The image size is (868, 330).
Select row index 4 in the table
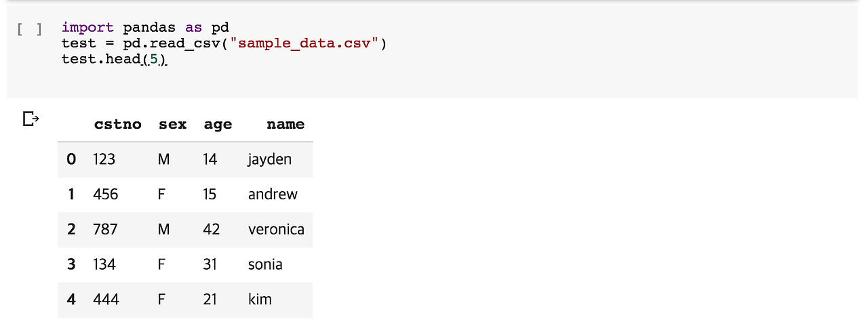pos(71,300)
